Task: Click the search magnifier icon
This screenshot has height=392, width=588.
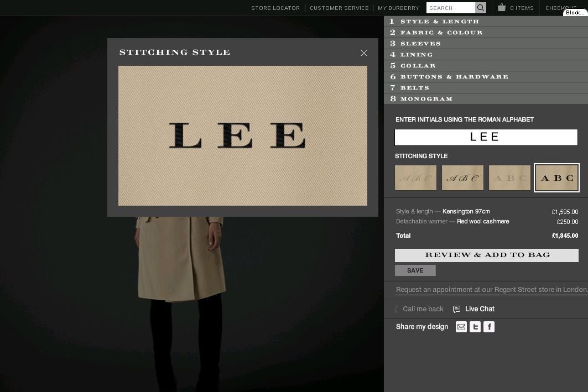Action: pos(481,8)
